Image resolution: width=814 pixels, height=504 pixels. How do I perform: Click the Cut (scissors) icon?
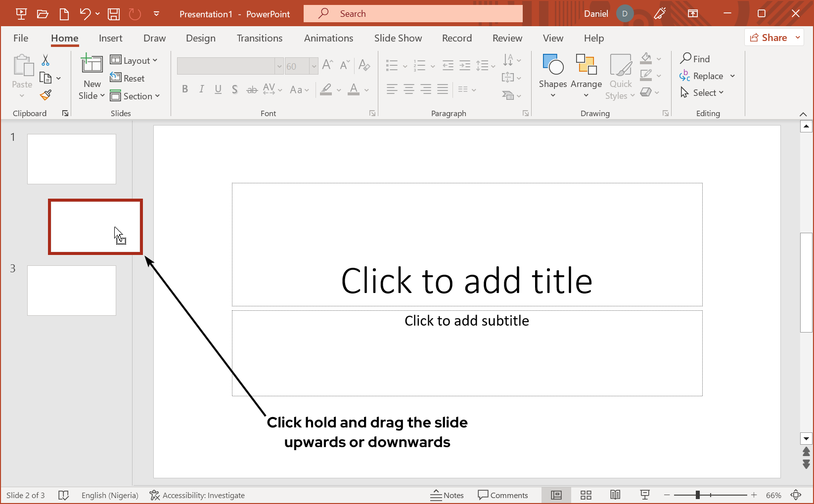(x=45, y=59)
